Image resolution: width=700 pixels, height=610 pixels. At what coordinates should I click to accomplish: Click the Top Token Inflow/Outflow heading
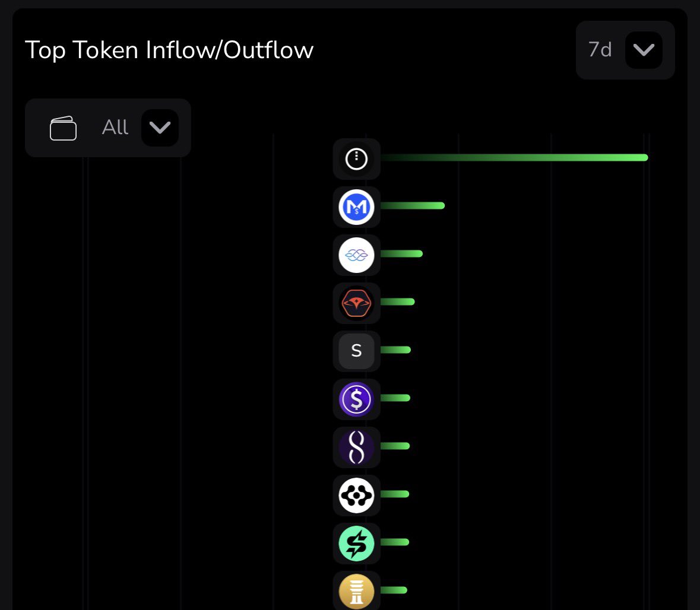pyautogui.click(x=169, y=50)
